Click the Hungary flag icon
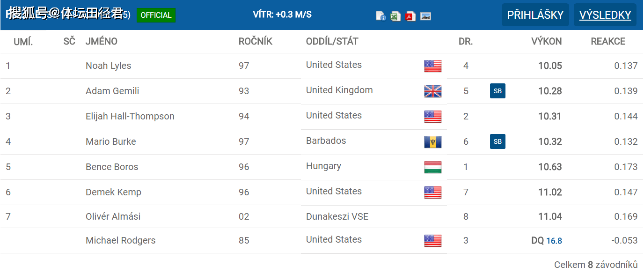 [x=432, y=167]
